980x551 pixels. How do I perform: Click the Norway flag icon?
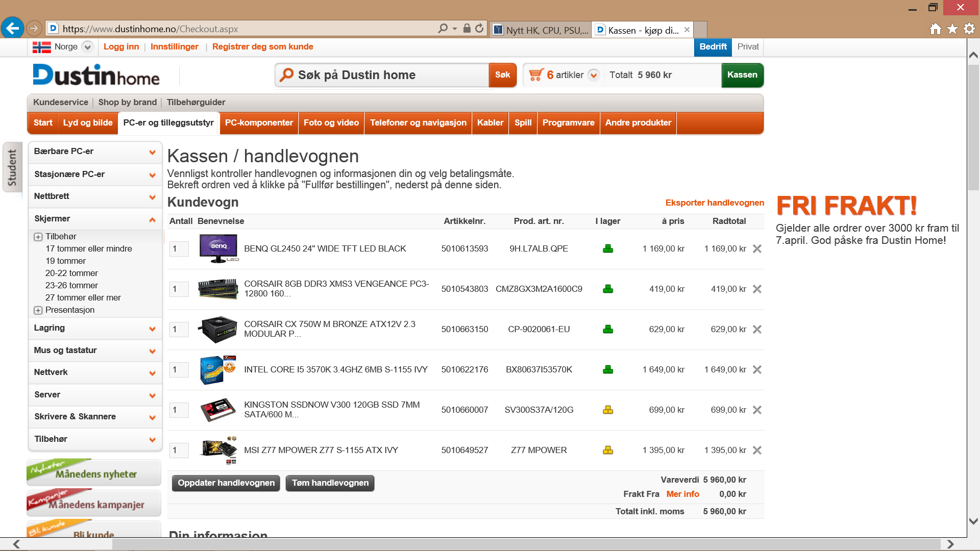(41, 47)
